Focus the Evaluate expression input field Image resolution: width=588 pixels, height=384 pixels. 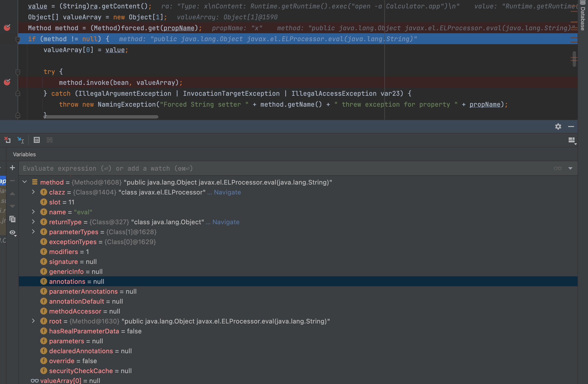286,168
